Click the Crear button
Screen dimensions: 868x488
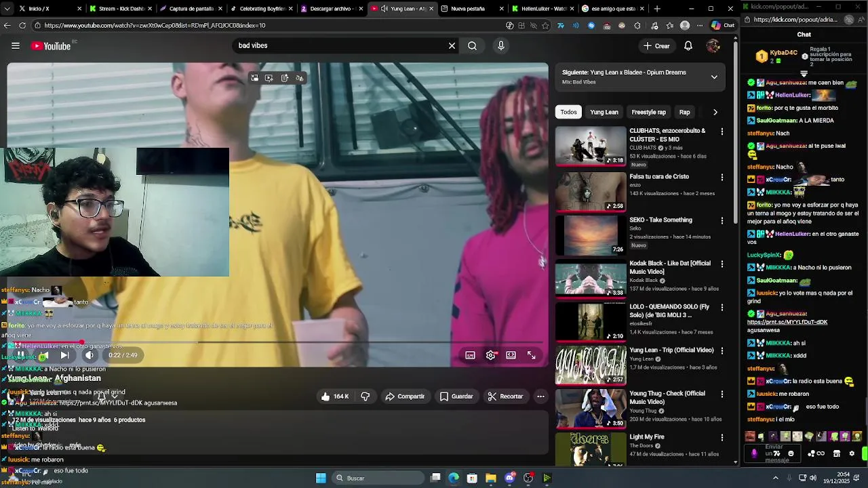[656, 46]
